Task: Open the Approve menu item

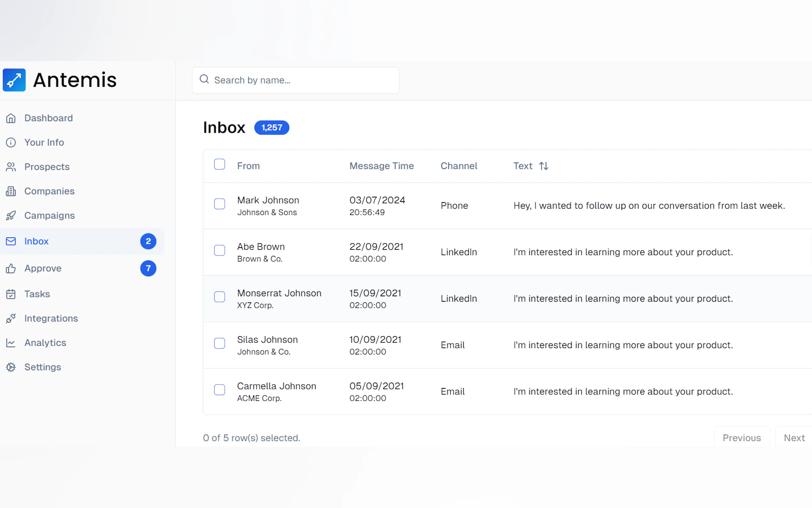Action: coord(43,268)
